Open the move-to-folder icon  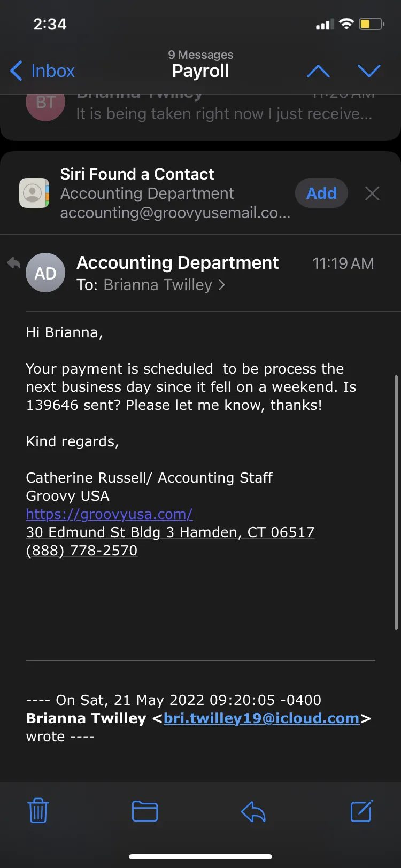point(145,811)
